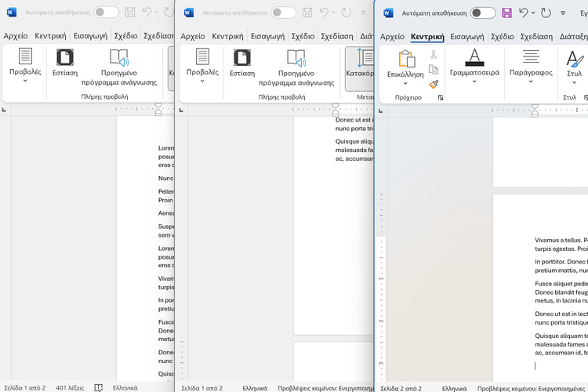
Task: Open the Undo history arrow in the left window
Action: pyautogui.click(x=156, y=13)
